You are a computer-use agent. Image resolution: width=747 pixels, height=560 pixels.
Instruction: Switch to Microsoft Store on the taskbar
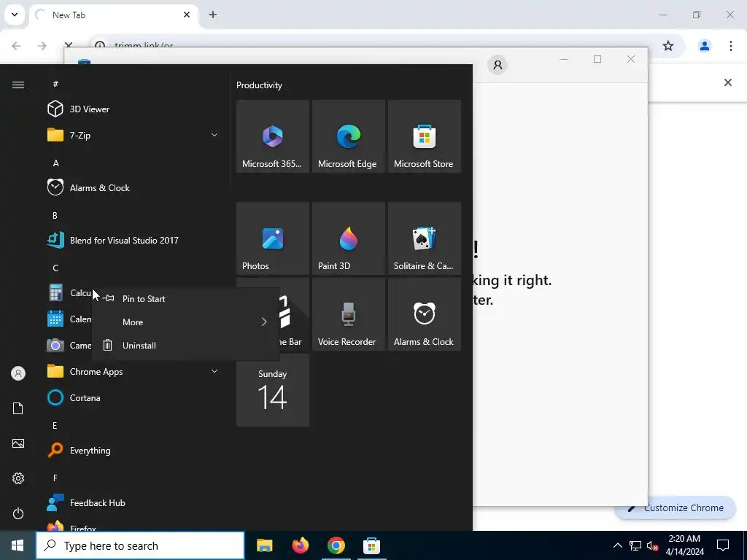371,545
